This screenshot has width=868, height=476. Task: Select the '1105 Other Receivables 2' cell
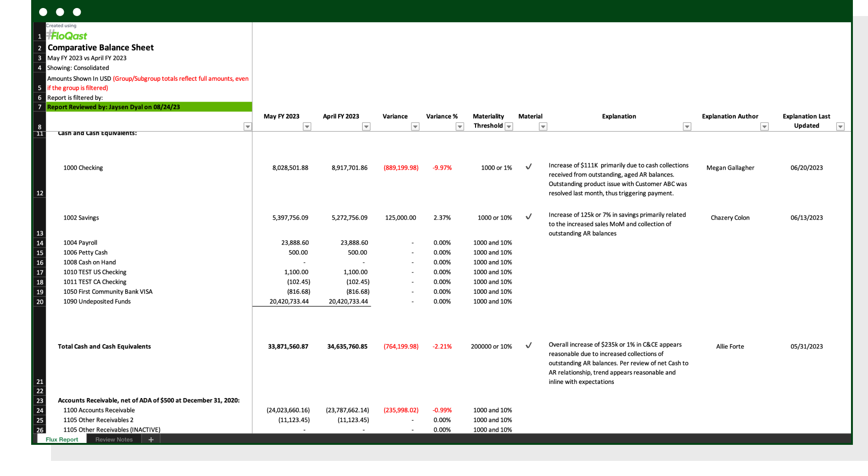(99, 420)
